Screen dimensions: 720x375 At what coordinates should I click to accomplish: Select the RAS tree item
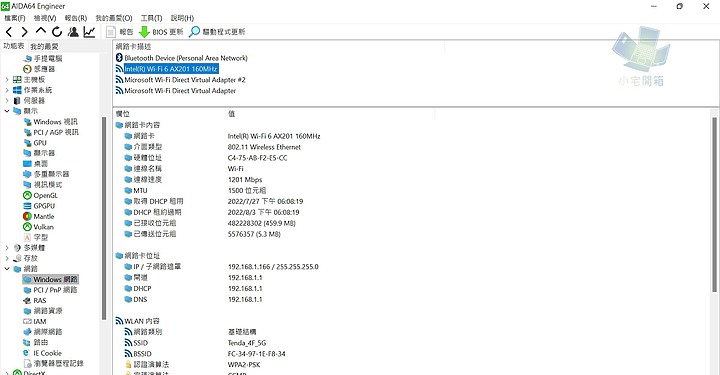35,300
